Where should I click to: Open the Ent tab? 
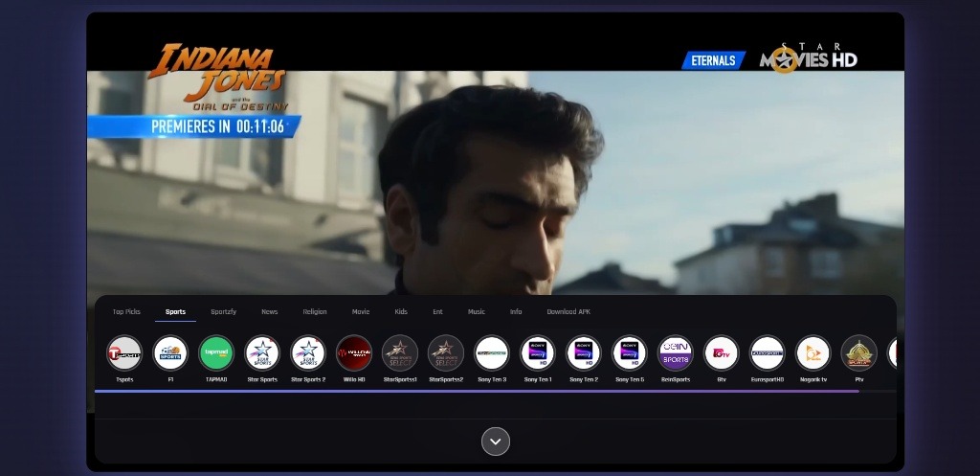click(x=437, y=311)
